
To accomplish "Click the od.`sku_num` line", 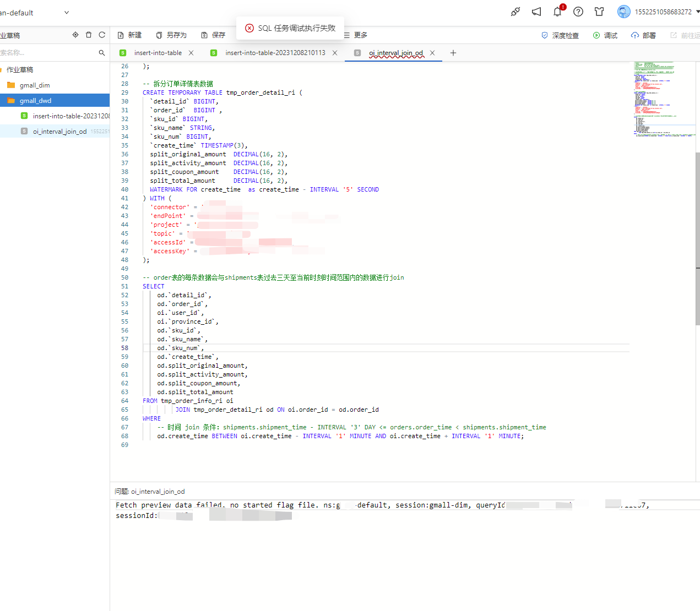I will [181, 348].
